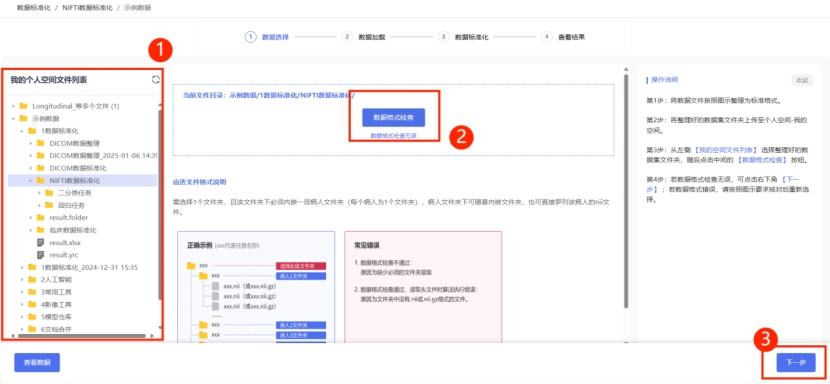Click the 当前文件目录 path text
830x384 pixels.
pyautogui.click(x=269, y=95)
